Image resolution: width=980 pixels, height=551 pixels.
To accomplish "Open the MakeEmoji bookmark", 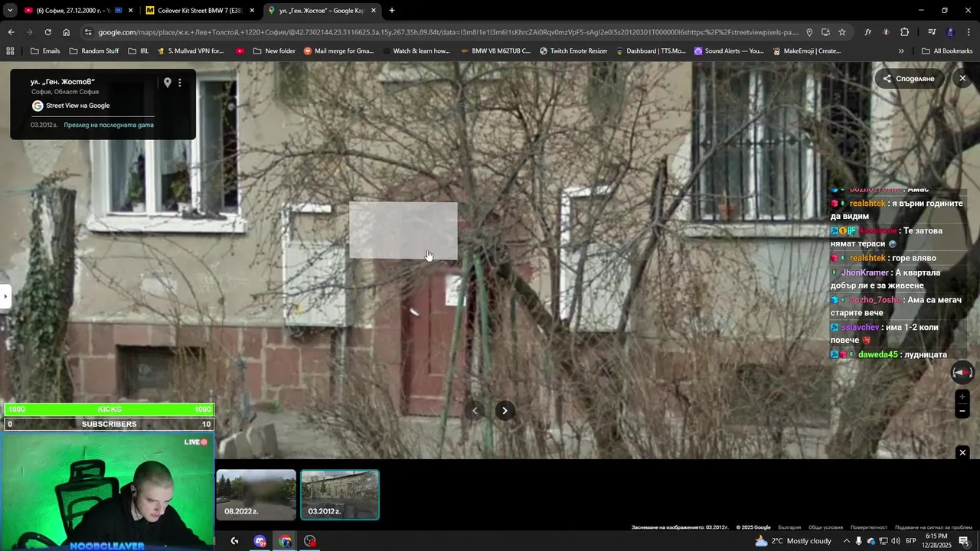I will click(807, 51).
